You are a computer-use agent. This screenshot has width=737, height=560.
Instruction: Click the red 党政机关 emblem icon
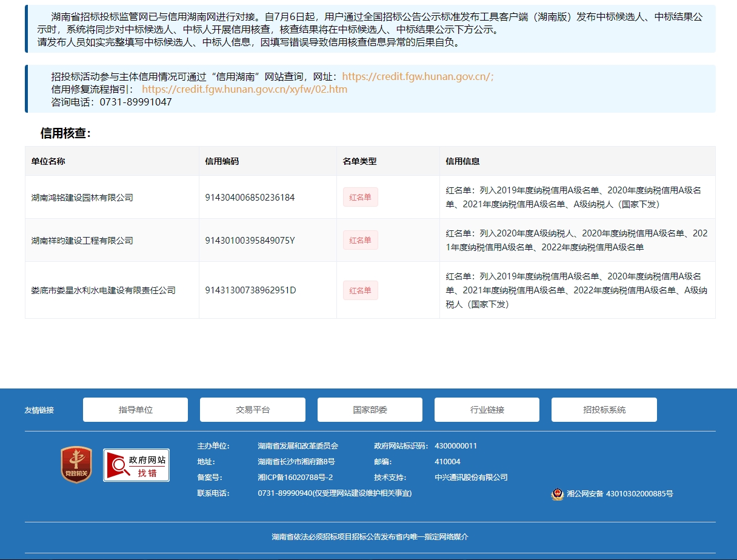pyautogui.click(x=76, y=465)
